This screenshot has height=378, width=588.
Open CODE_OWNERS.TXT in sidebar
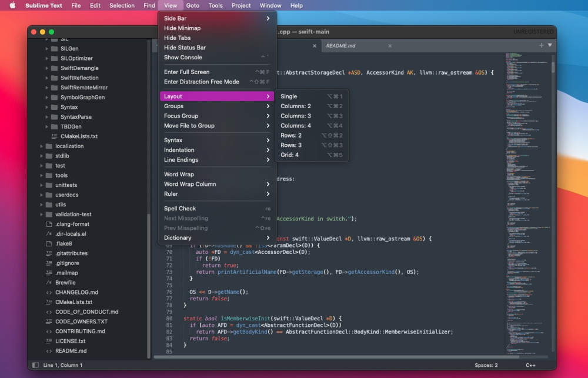[81, 322]
